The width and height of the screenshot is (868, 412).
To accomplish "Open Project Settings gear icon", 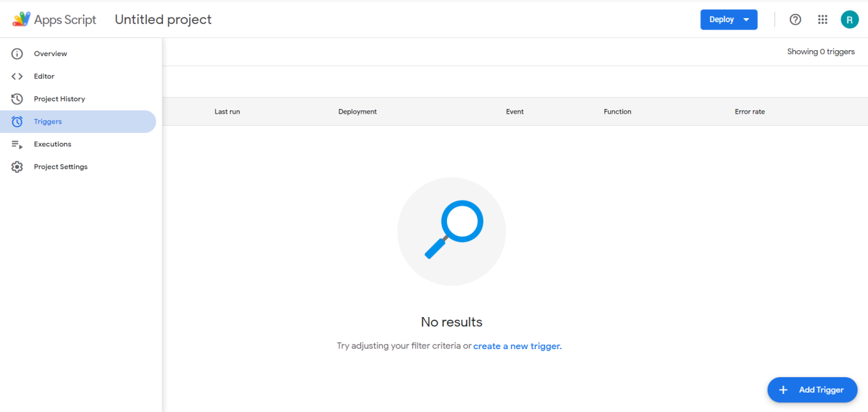I will click(x=17, y=167).
